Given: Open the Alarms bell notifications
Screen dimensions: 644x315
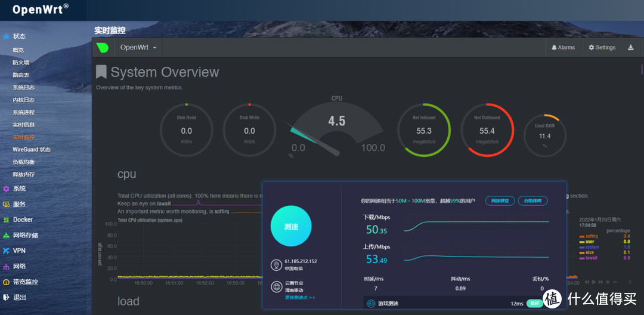Looking at the screenshot, I should pos(563,48).
